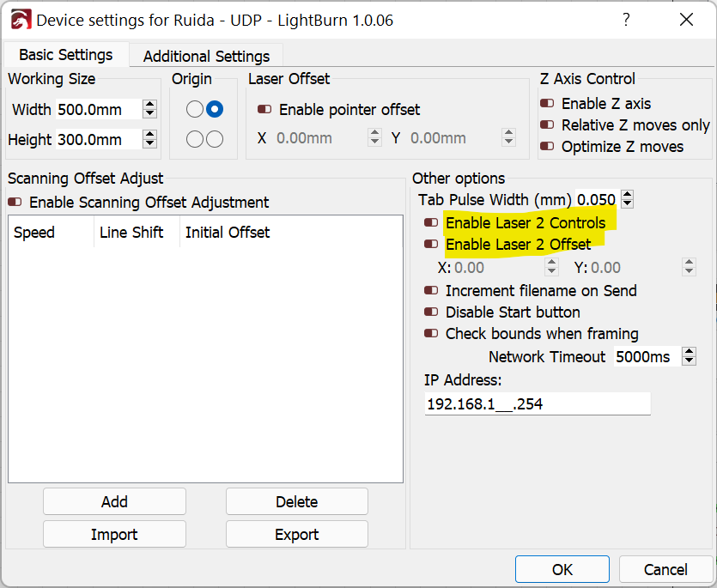Viewport: 717px width, 588px height.
Task: Toggle the Enable Z axis switch
Action: pyautogui.click(x=547, y=103)
